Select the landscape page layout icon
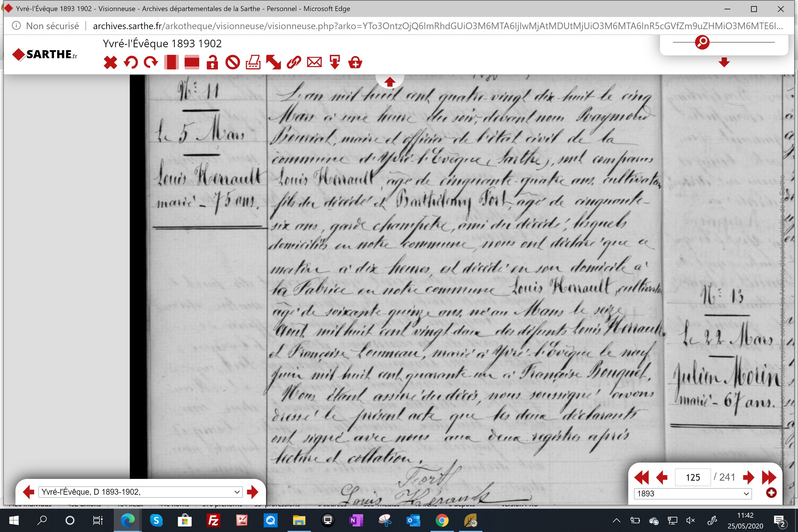 click(192, 62)
